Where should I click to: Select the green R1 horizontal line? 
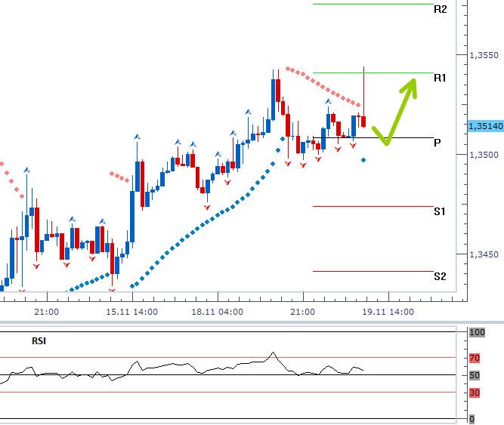click(373, 73)
